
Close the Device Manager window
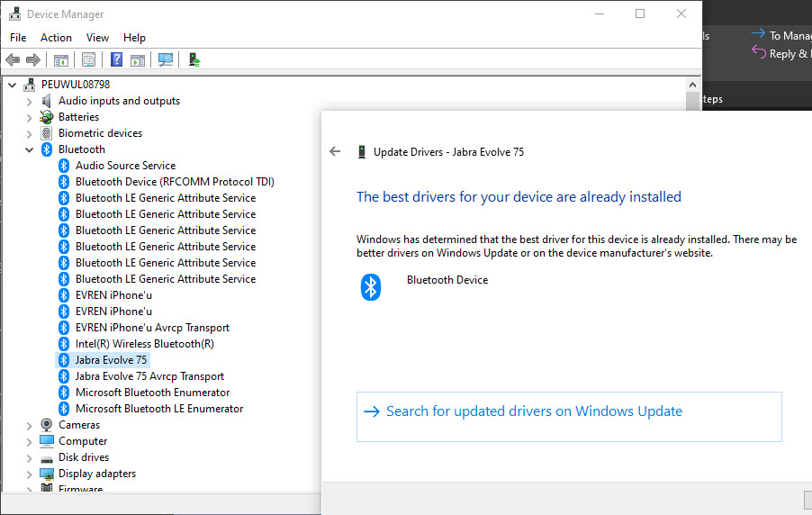click(681, 14)
